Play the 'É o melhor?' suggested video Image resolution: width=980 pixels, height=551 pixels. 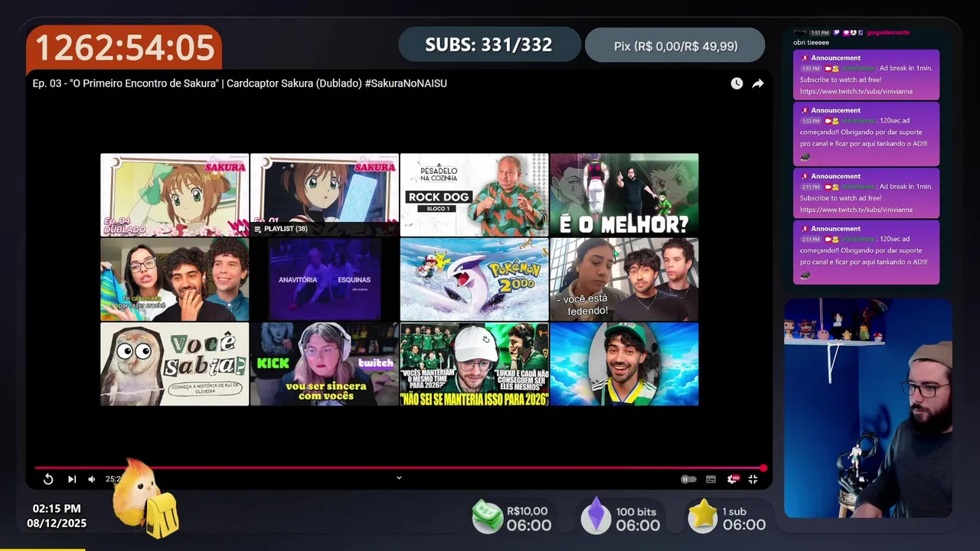pos(624,194)
